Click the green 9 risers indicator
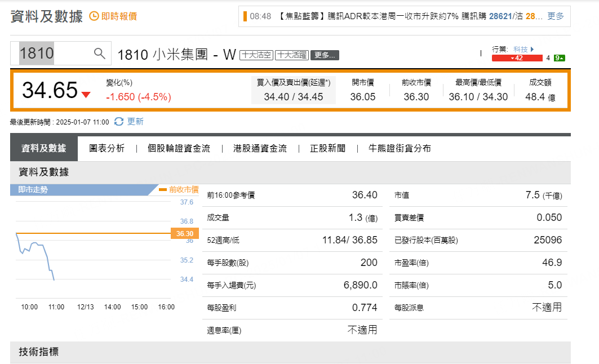The height and width of the screenshot is (364, 599). tap(559, 58)
